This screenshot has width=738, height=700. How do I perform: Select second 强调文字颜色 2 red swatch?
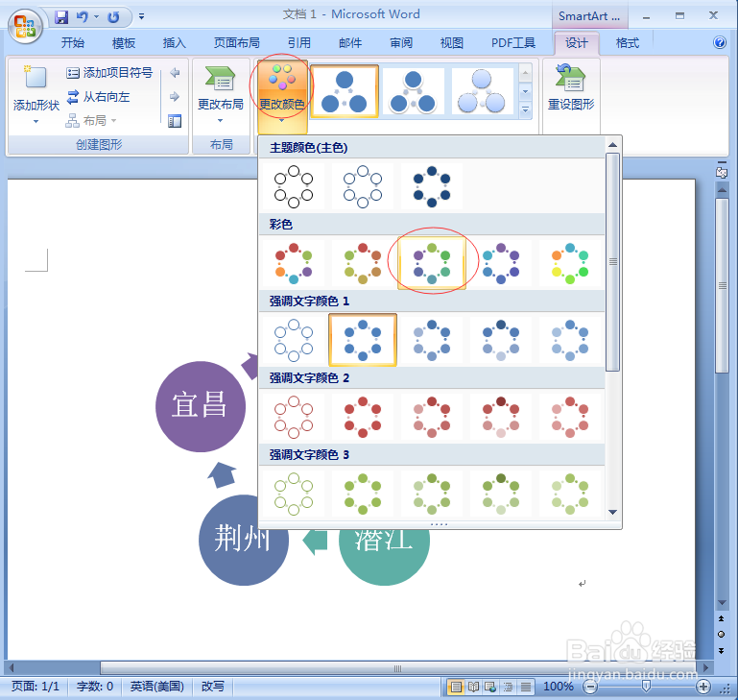[x=363, y=417]
